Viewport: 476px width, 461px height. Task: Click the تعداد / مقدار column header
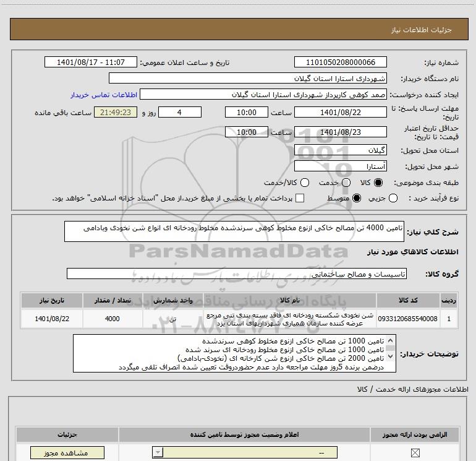[x=113, y=300]
